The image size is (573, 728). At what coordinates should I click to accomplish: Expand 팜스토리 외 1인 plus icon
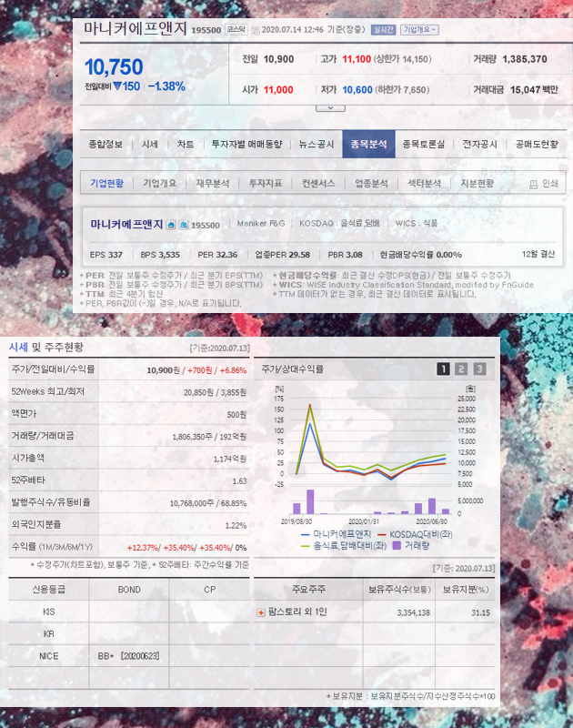point(261,612)
